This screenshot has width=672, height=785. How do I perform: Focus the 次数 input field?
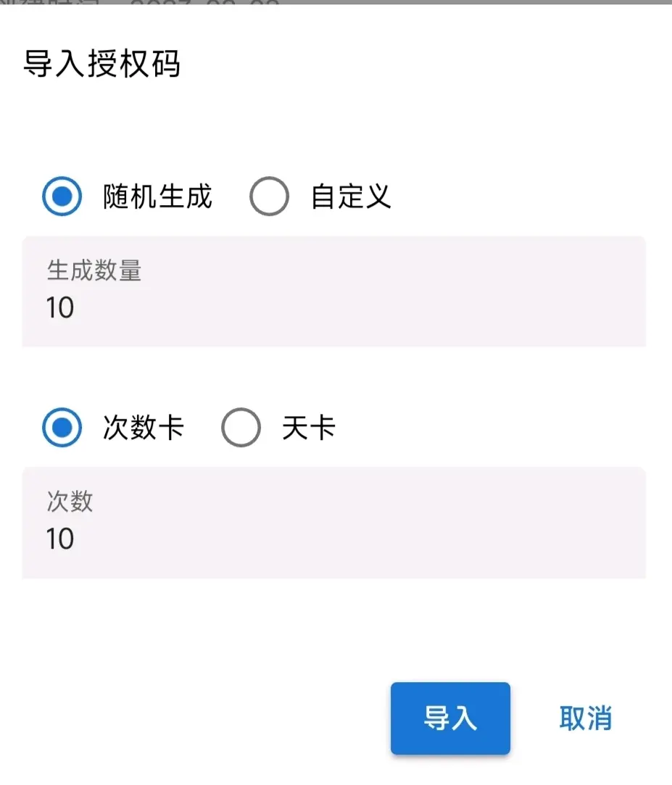point(334,523)
